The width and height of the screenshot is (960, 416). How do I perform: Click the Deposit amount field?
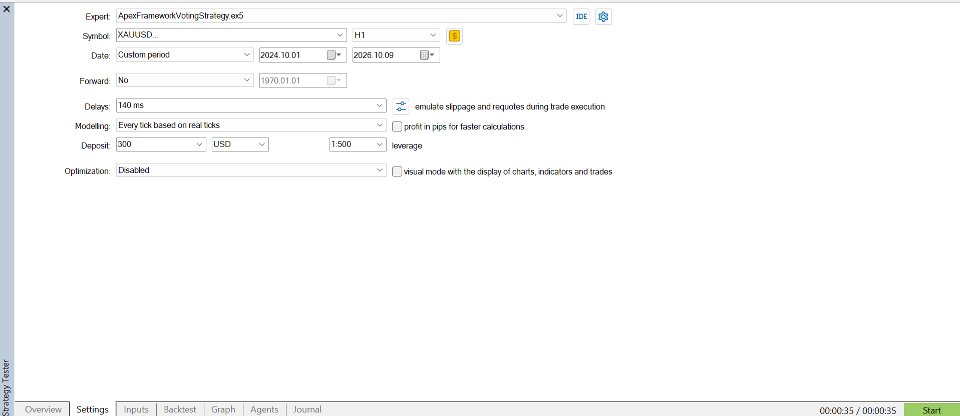click(x=161, y=145)
